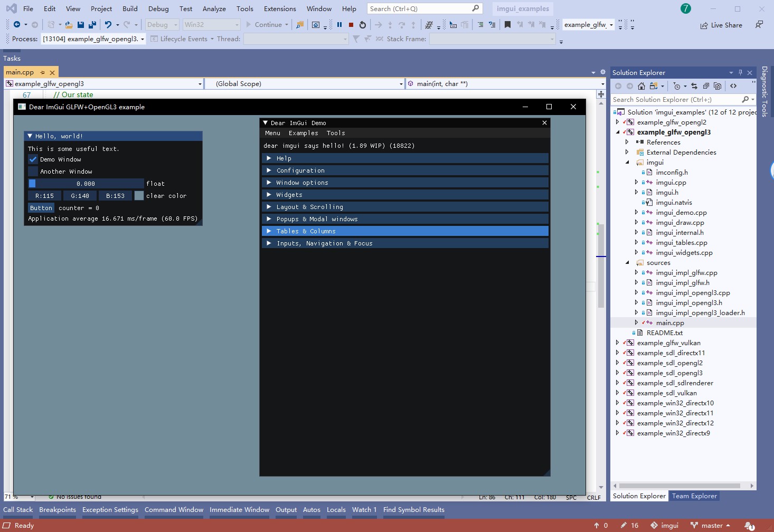Switch to the Call Stack tab
774x532 pixels.
tap(18, 510)
